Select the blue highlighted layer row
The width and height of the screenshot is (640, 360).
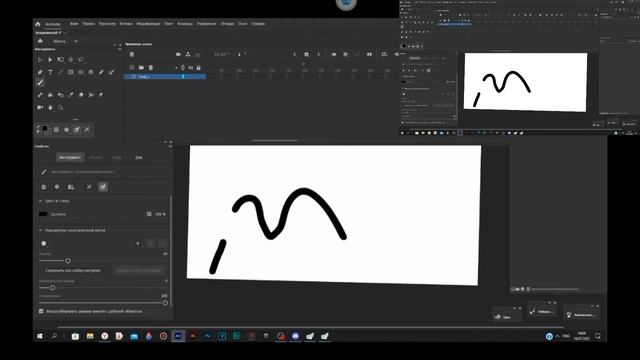click(165, 77)
